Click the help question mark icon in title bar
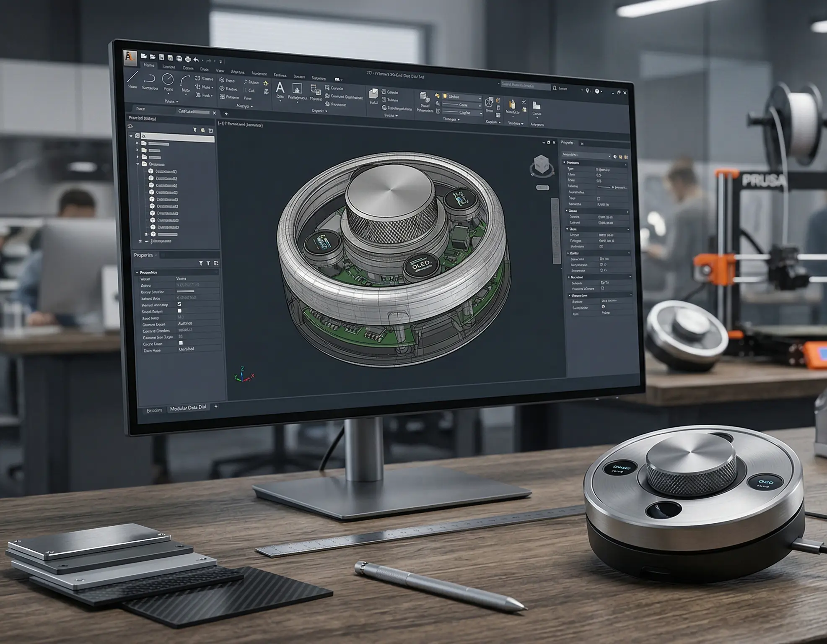The height and width of the screenshot is (644, 827). coord(597,91)
